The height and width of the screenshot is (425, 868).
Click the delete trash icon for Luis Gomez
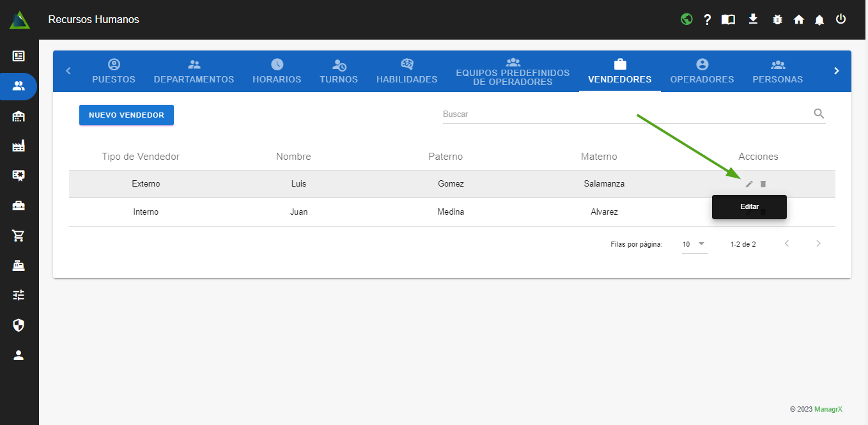[763, 184]
